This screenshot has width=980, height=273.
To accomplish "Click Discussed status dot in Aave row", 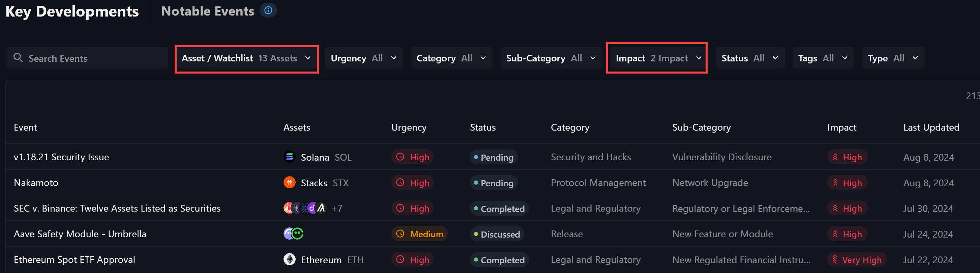I will click(476, 234).
